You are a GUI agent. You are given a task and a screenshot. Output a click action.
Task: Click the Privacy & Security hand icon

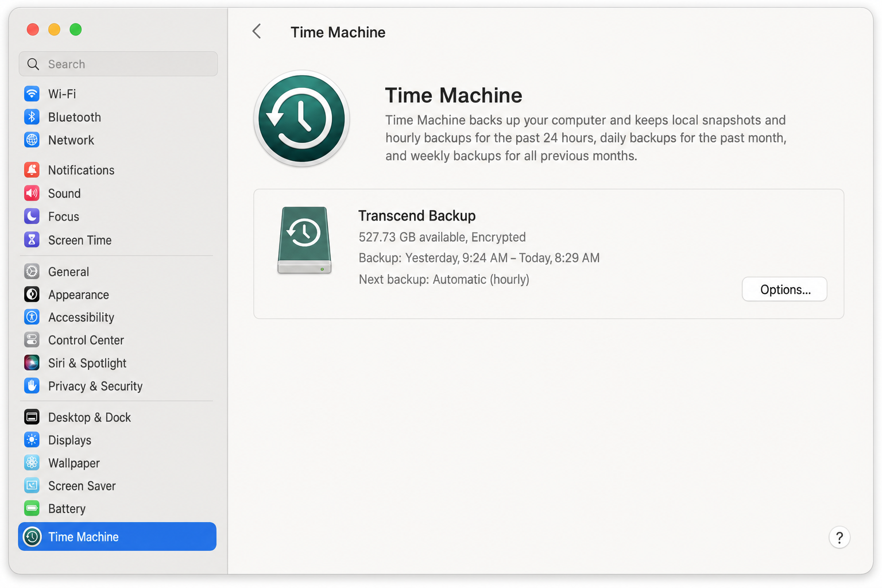click(32, 386)
